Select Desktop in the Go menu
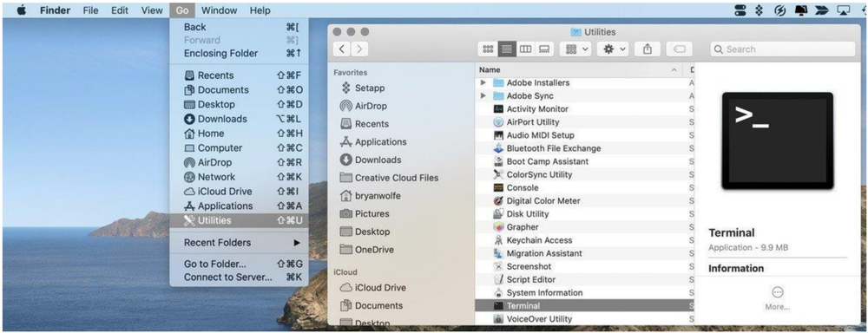The height and width of the screenshot is (333, 868). point(239,105)
